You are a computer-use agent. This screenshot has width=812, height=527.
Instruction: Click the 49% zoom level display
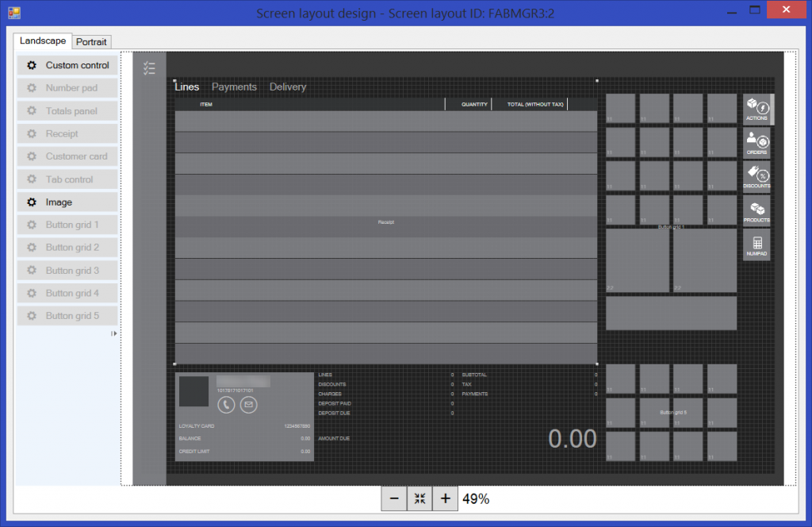pos(477,498)
